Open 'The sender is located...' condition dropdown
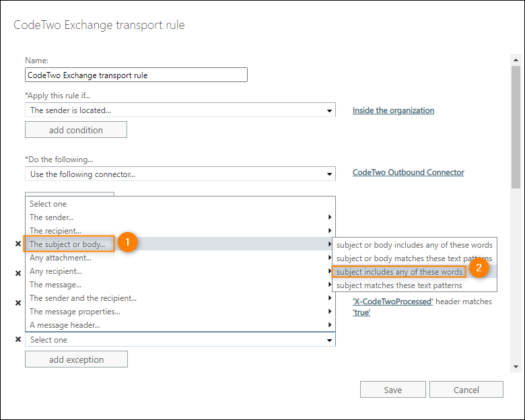 (x=180, y=110)
